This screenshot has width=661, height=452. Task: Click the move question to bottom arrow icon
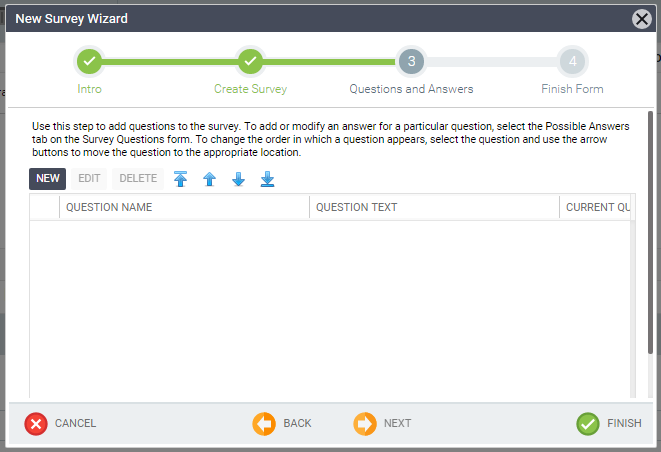(x=267, y=179)
